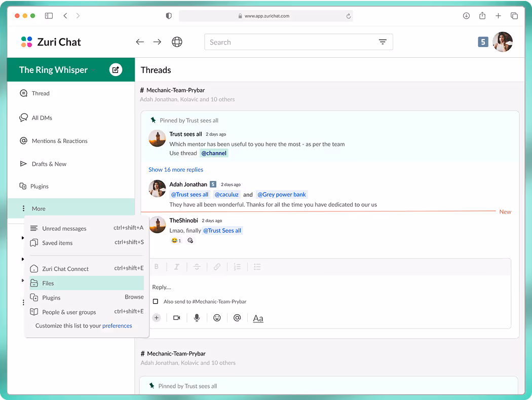Open Zuri Chat Connect
Screen dimensions: 532x400
[x=87, y=269]
